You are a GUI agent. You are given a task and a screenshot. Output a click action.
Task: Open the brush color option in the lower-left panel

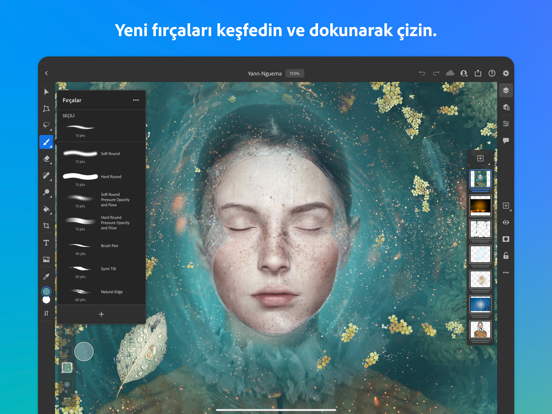pyautogui.click(x=67, y=368)
